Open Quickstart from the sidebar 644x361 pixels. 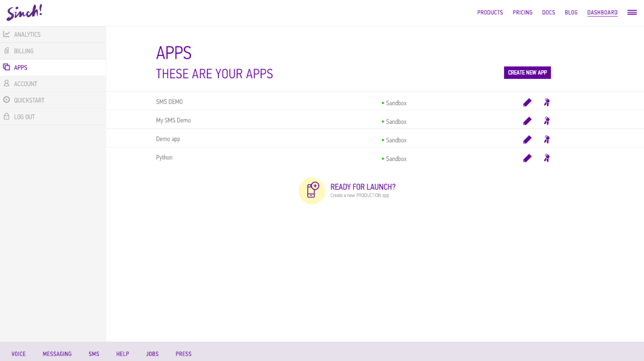pos(29,101)
